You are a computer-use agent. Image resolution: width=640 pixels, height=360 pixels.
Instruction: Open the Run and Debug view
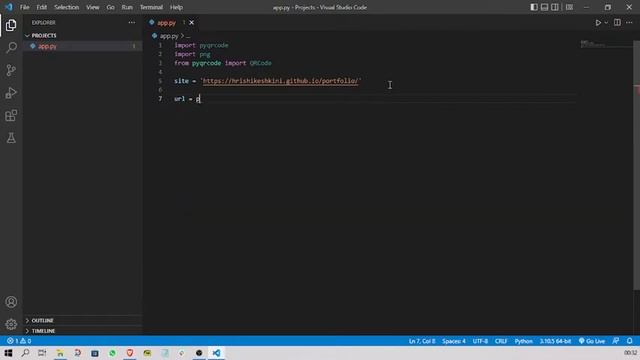coord(11,93)
